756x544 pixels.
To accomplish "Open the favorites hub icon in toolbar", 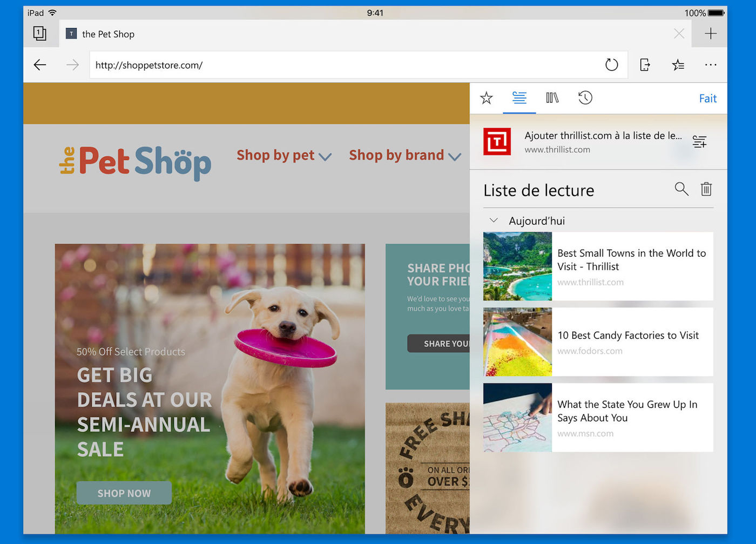I will coord(678,65).
